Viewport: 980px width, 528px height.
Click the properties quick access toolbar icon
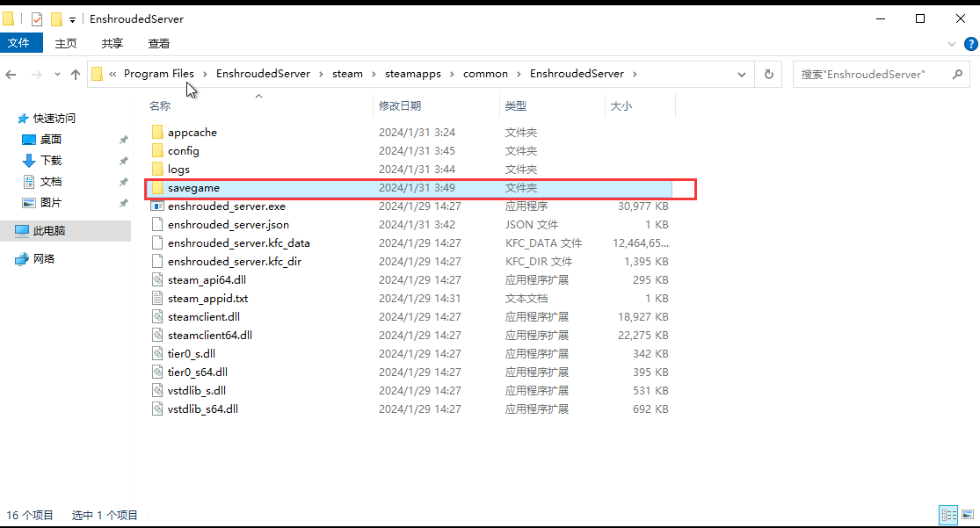click(37, 18)
